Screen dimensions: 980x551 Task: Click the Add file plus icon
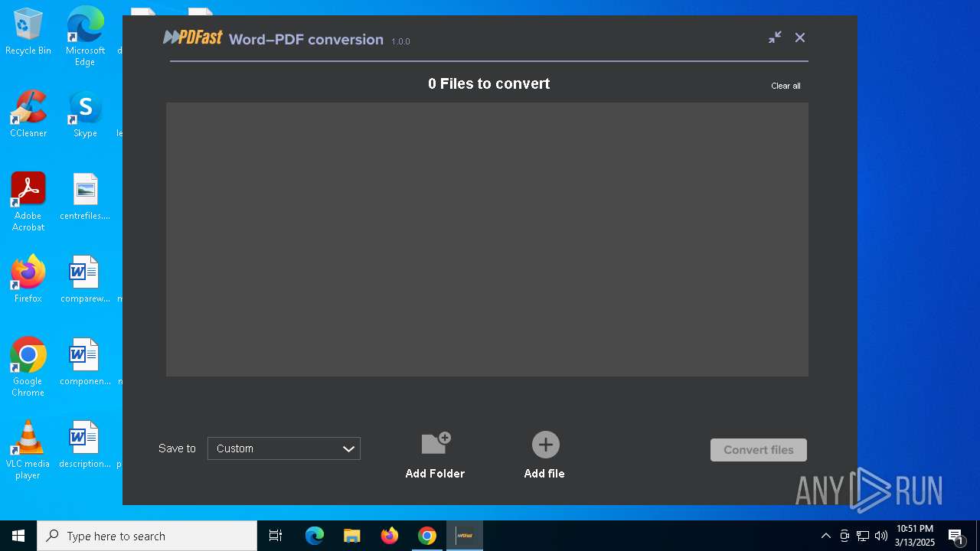coord(546,445)
